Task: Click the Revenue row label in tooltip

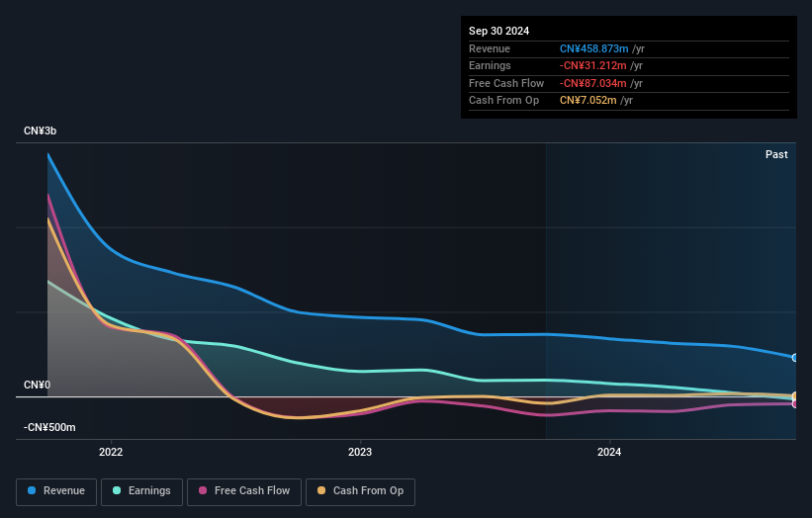Action: coord(490,48)
